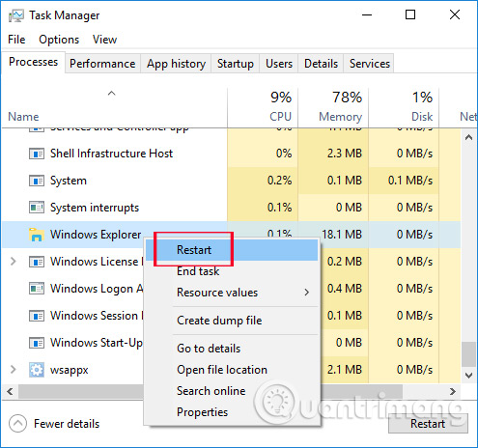Image resolution: width=478 pixels, height=448 pixels.
Task: Click the wsappx gear icon
Action: (37, 370)
